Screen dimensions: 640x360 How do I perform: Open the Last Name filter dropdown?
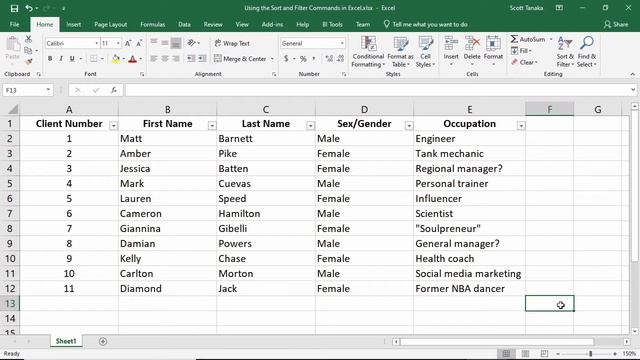coord(310,126)
